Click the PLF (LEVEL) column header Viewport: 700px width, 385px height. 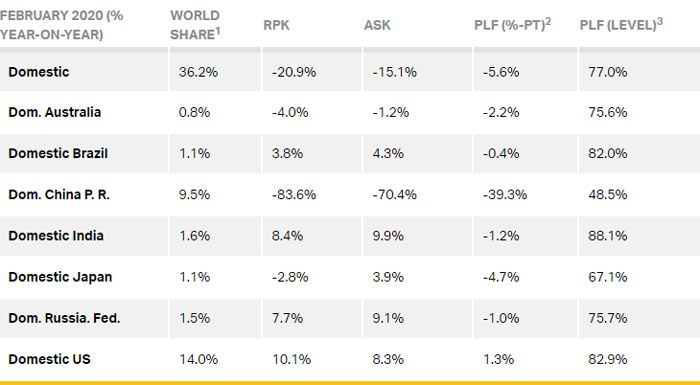pos(621,24)
